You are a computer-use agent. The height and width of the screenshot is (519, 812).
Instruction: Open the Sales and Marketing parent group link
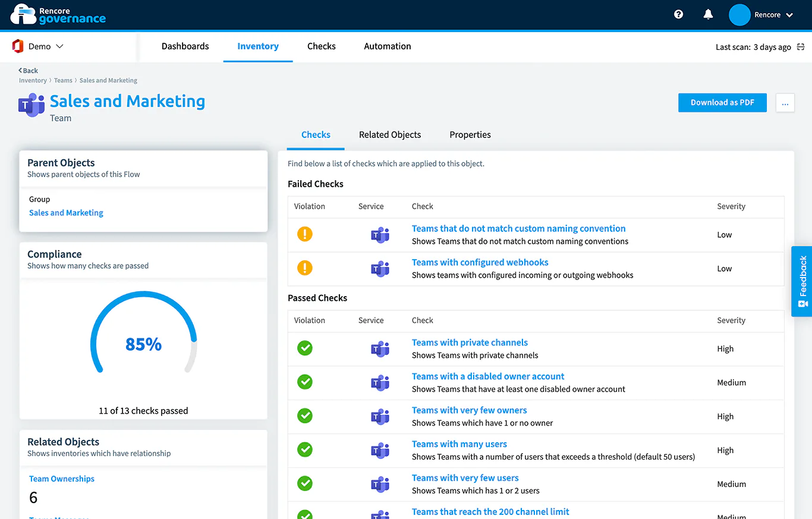[66, 213]
